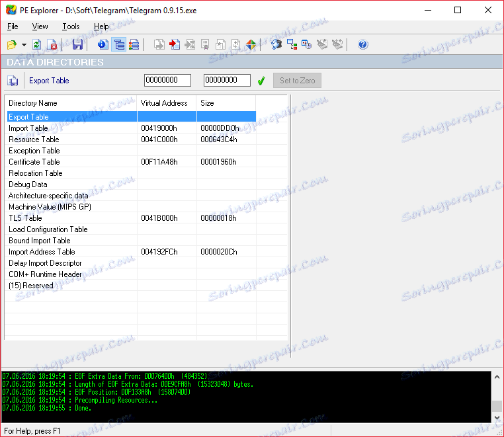This screenshot has height=437, width=504.
Task: Click the green checkmark apply icon
Action: tap(261, 81)
